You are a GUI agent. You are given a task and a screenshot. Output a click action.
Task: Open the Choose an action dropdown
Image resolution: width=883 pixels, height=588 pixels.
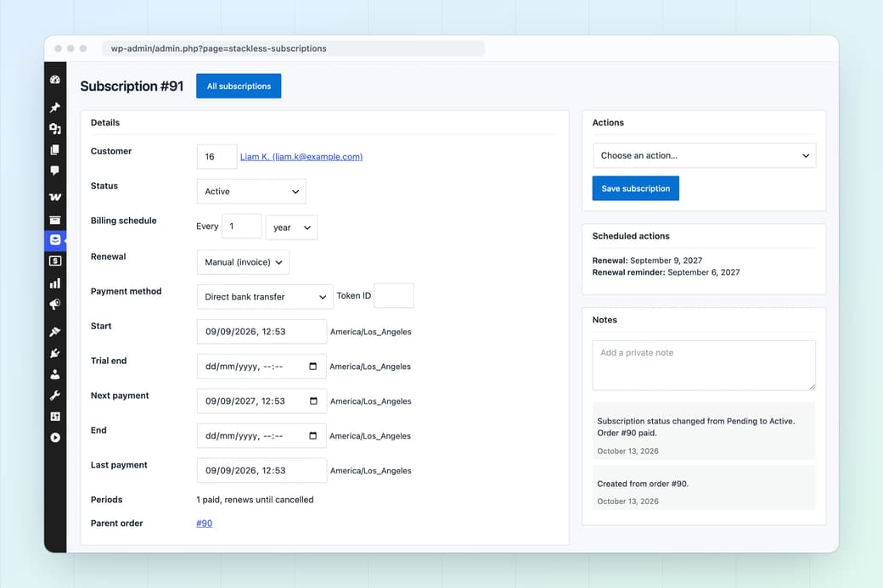tap(704, 155)
